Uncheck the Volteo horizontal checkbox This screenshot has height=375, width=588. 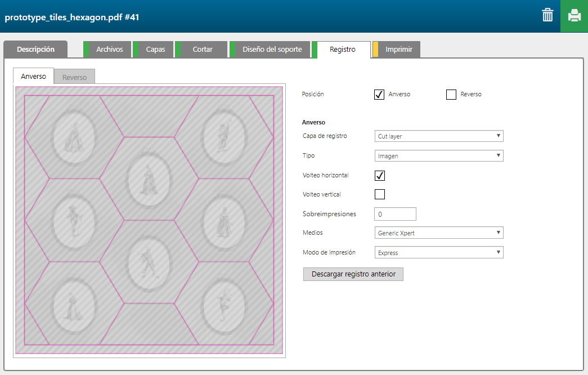point(380,176)
